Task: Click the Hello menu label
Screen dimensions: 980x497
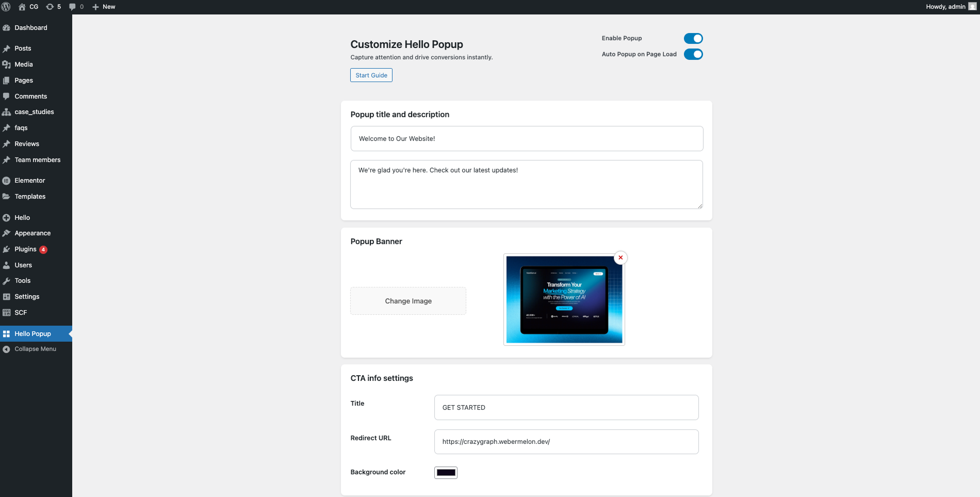Action: [22, 218]
